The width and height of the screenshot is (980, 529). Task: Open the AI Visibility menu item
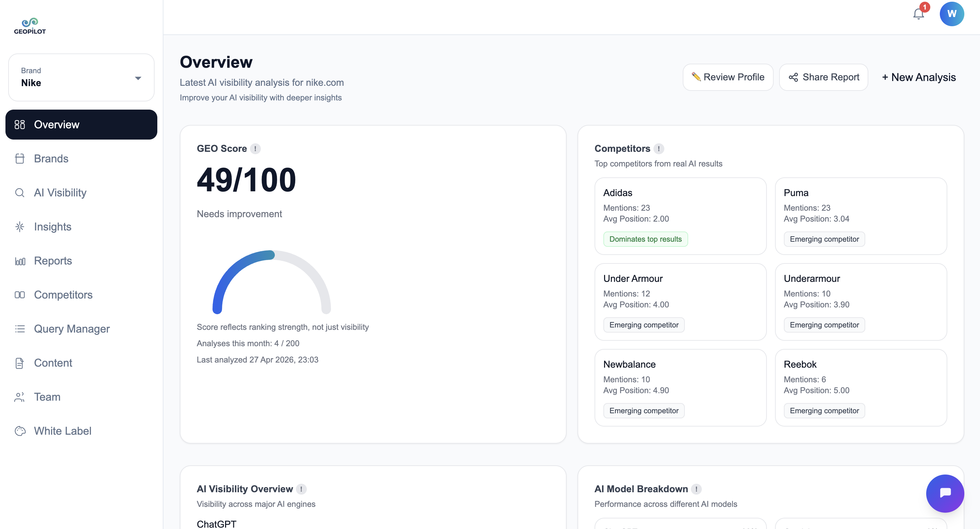pyautogui.click(x=81, y=192)
